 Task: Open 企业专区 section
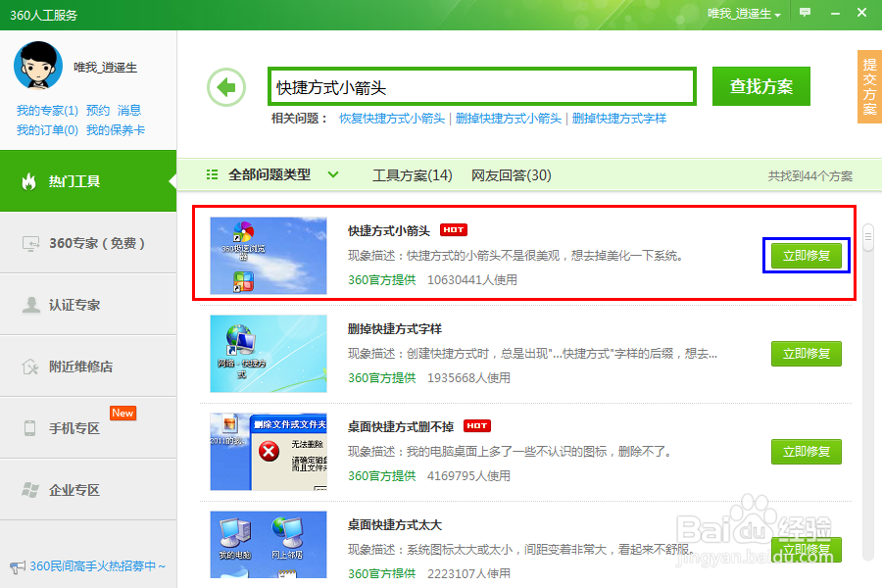pos(88,490)
